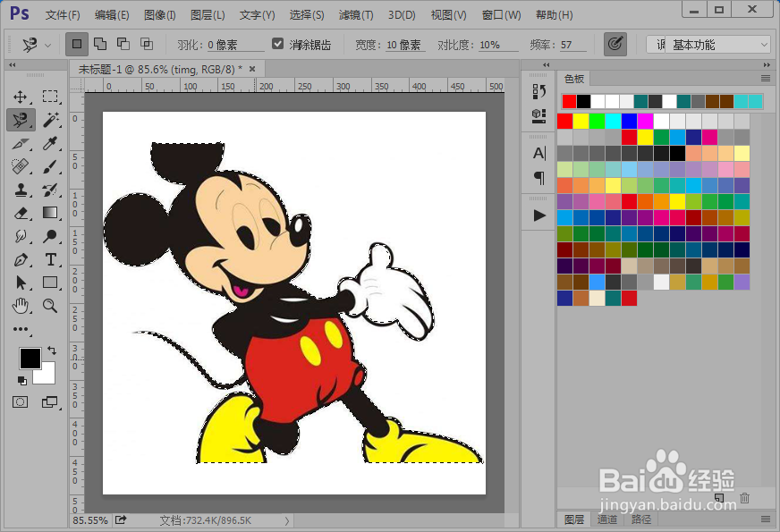Choose New Selection mode
This screenshot has width=780, height=532.
click(x=77, y=44)
